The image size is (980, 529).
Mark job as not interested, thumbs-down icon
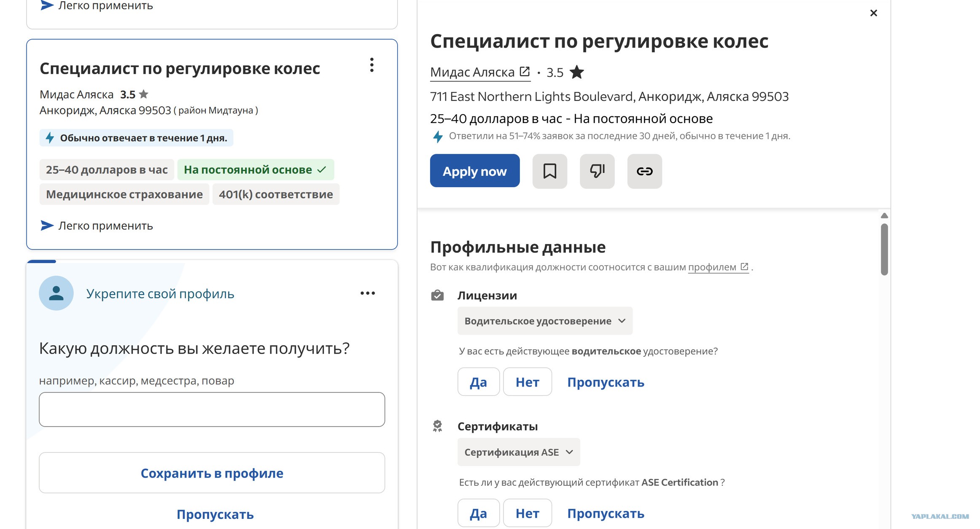point(597,171)
